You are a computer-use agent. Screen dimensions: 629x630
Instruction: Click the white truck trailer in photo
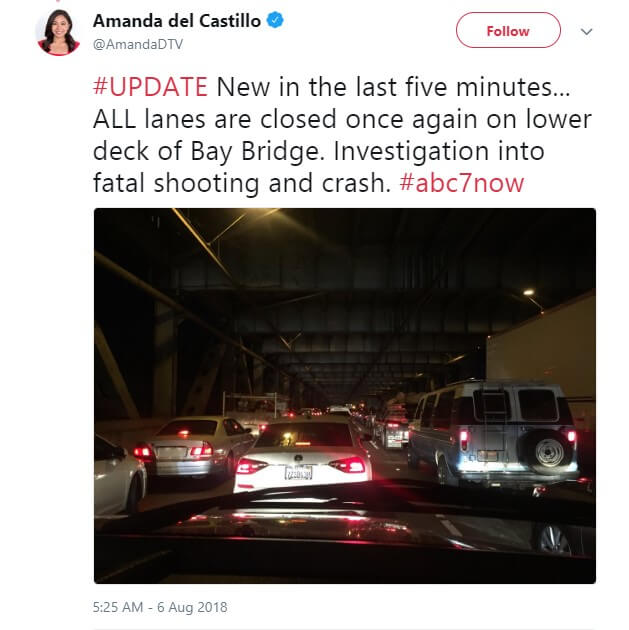(542, 350)
